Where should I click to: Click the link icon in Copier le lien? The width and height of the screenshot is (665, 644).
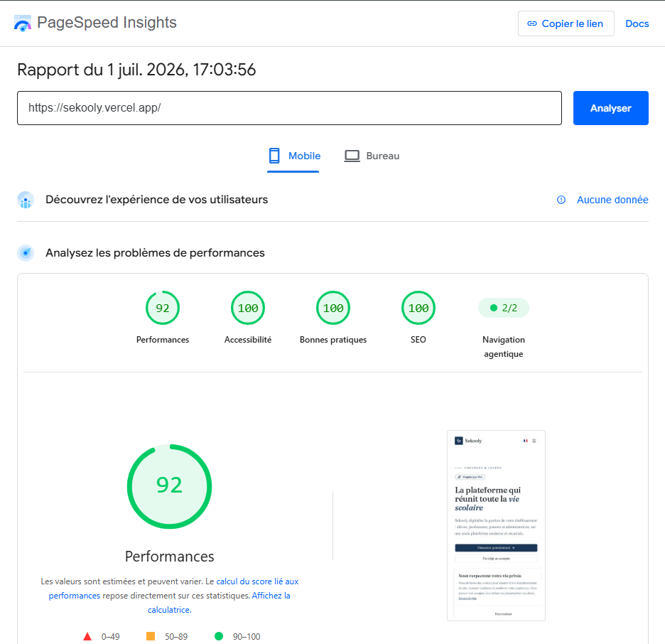tap(532, 23)
